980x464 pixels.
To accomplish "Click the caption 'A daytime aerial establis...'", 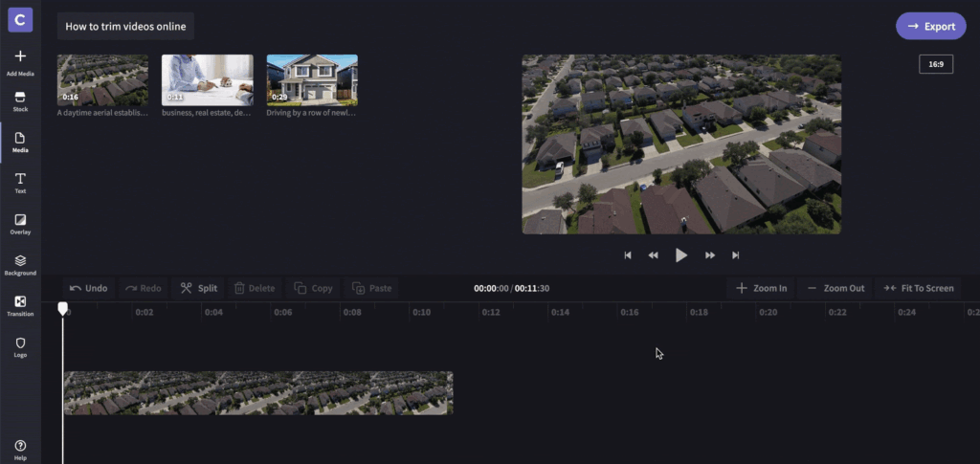I will [x=102, y=113].
